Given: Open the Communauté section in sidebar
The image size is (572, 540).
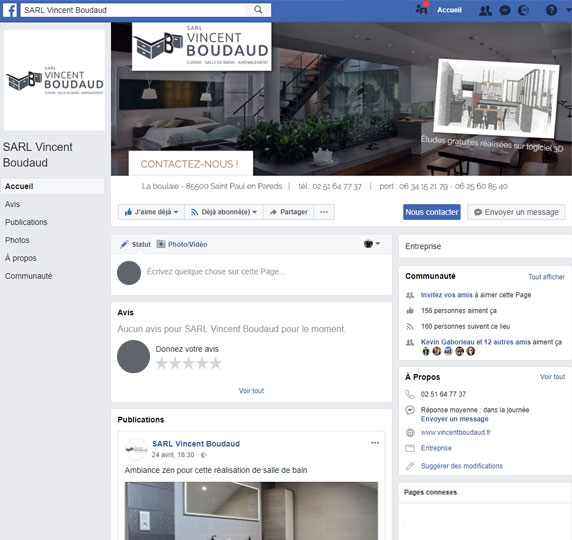Looking at the screenshot, I should (x=28, y=276).
